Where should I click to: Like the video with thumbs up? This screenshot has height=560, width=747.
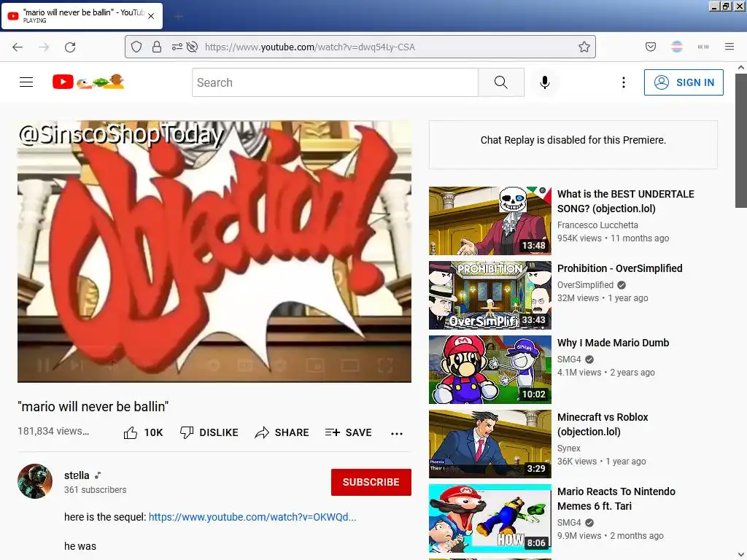pos(143,432)
